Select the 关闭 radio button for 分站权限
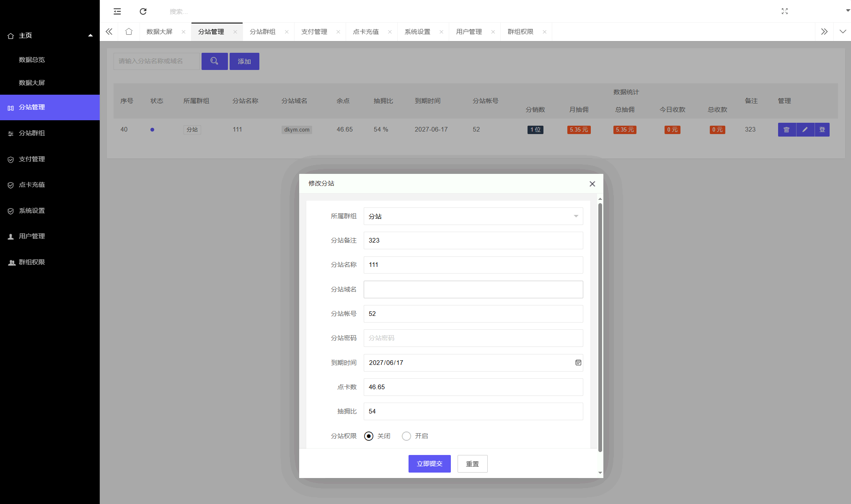Viewport: 851px width, 504px height. click(368, 436)
